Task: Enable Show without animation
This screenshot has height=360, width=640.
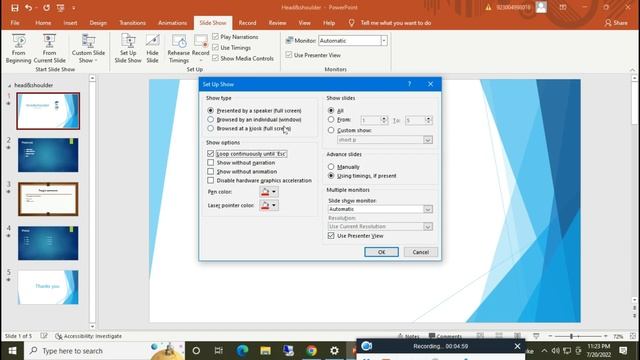Action: [211, 171]
